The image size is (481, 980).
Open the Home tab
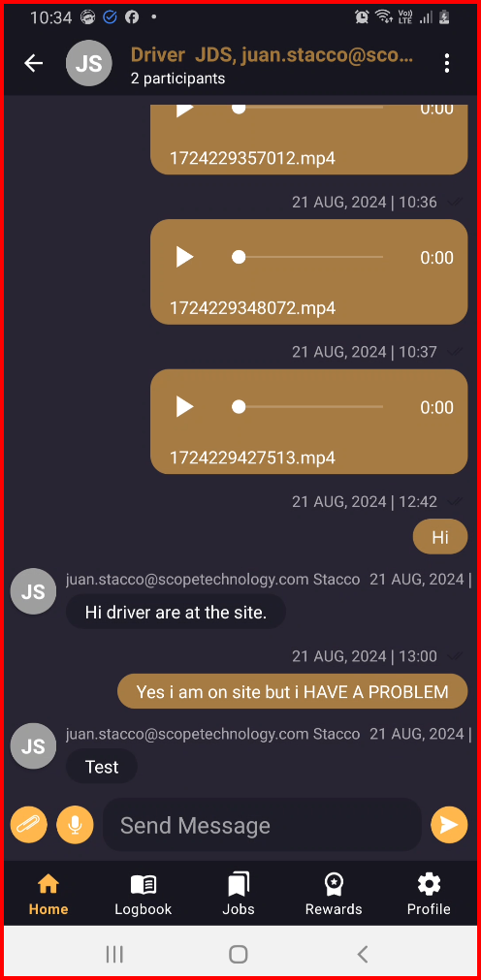pyautogui.click(x=48, y=894)
